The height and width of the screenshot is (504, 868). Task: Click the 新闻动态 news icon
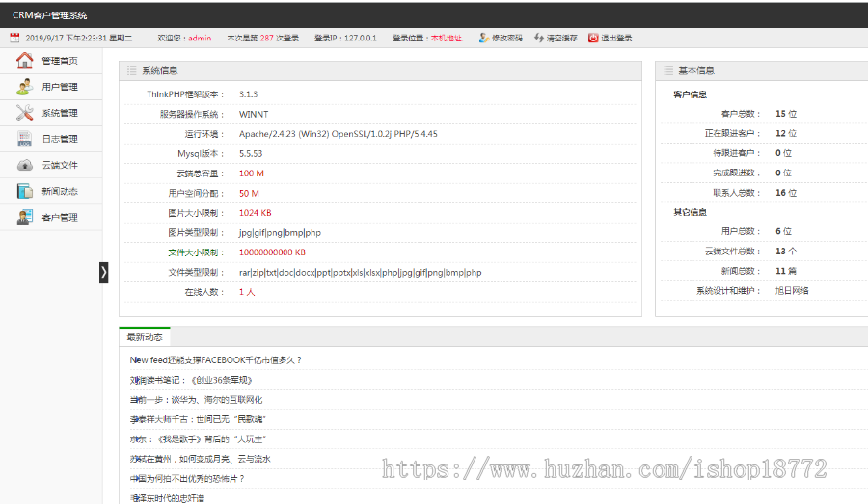click(24, 191)
